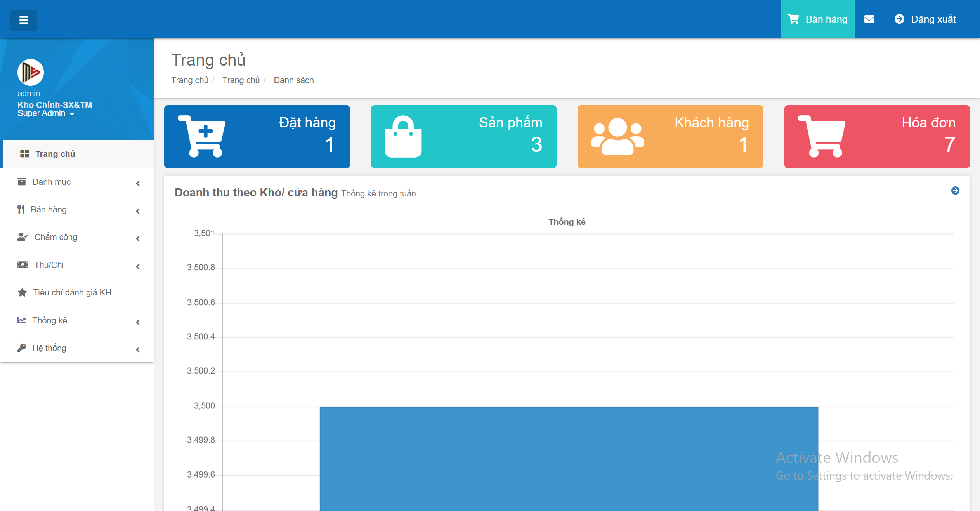Click the Hệ thống key icon

(x=22, y=348)
